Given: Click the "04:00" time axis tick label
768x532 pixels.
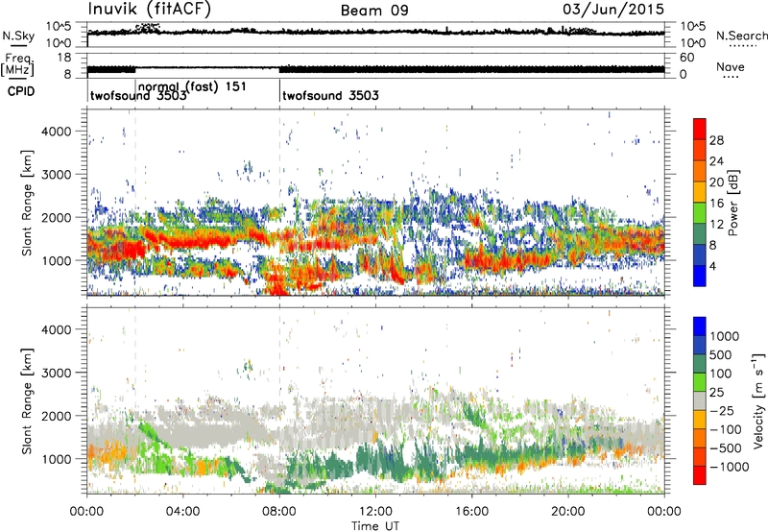Looking at the screenshot, I should tap(182, 512).
